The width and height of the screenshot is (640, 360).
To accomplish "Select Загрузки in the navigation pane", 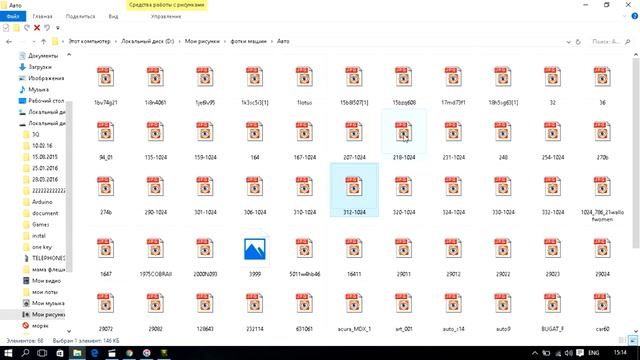I will click(x=36, y=67).
